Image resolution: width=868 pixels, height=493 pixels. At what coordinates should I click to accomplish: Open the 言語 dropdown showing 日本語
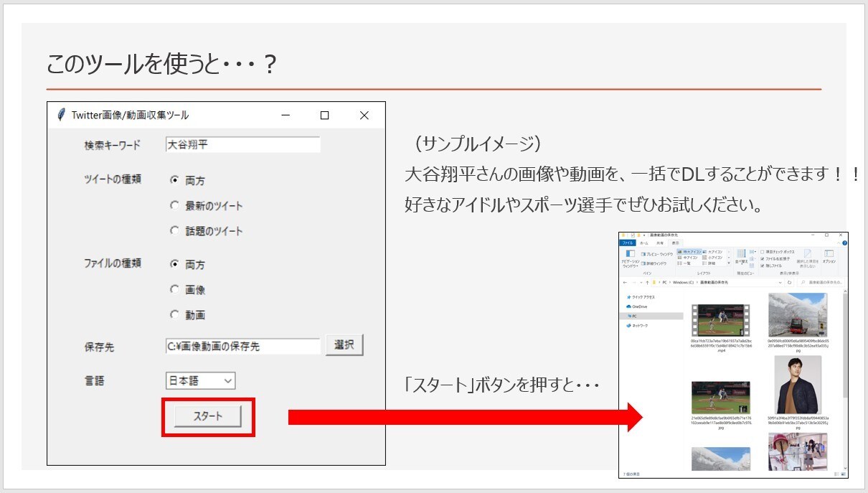(200, 381)
